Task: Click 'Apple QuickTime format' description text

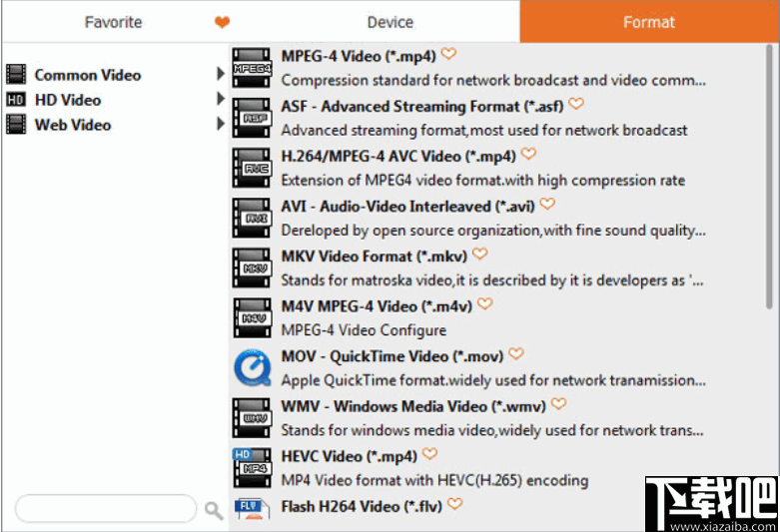Action: coord(493,380)
